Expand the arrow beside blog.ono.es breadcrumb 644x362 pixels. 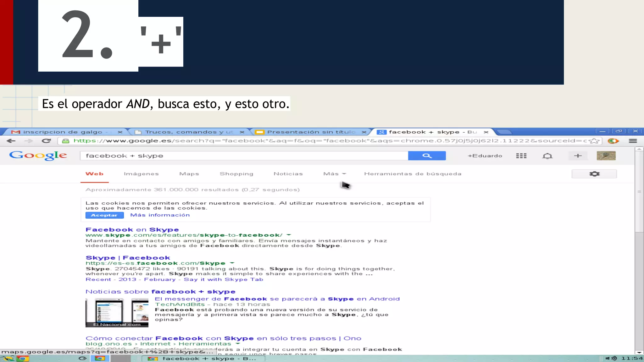(x=237, y=344)
